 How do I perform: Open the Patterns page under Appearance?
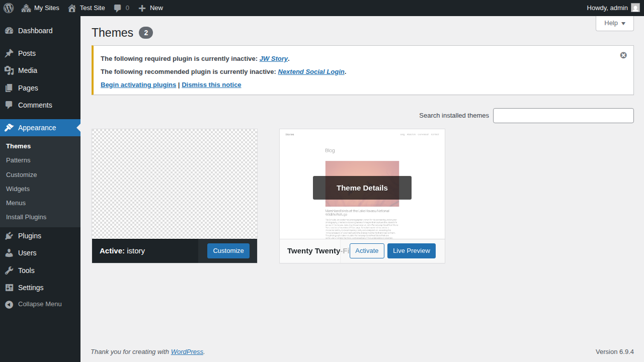click(x=18, y=160)
